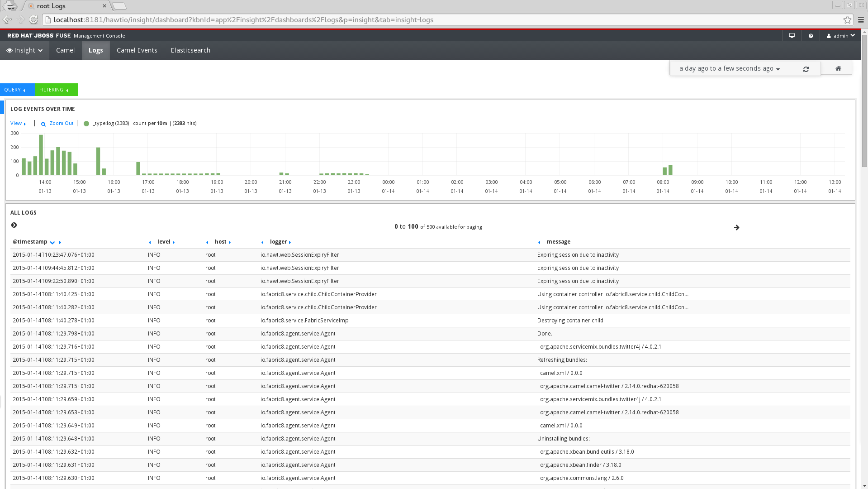Switch to the Camel tab
Viewport: 868px width, 489px height.
tap(65, 50)
